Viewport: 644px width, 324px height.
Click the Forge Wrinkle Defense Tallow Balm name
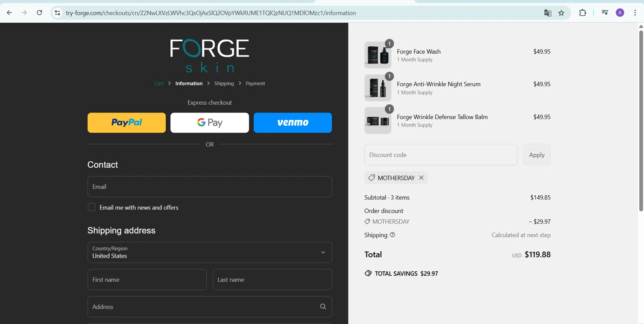[x=442, y=117]
